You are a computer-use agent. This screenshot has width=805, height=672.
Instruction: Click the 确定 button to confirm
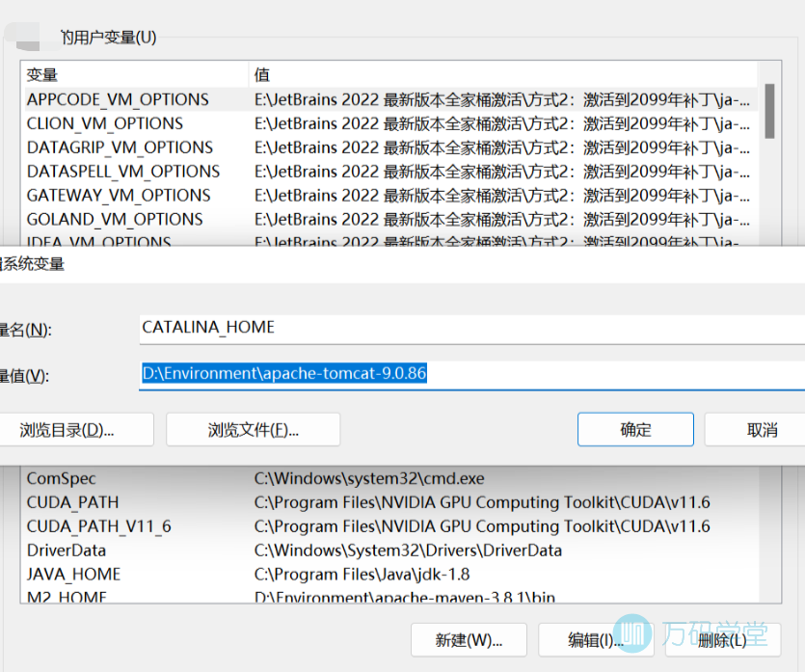pyautogui.click(x=635, y=430)
